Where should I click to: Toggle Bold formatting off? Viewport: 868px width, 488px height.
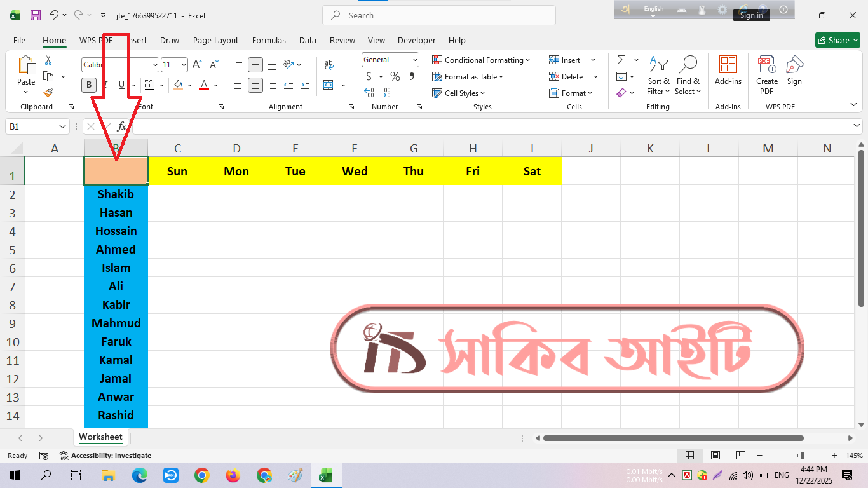point(88,85)
